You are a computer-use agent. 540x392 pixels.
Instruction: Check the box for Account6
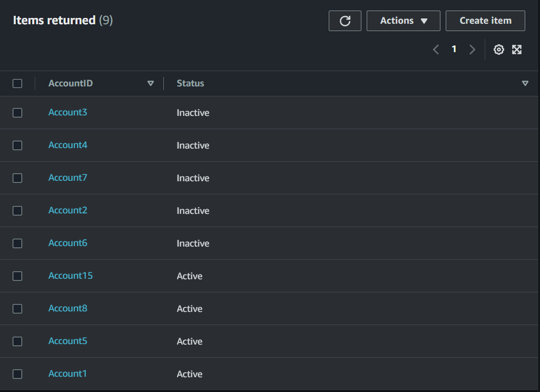coord(17,243)
